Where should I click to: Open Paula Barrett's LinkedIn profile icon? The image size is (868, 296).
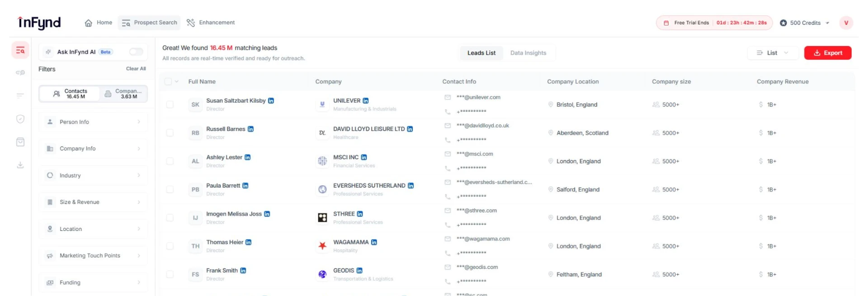point(245,186)
